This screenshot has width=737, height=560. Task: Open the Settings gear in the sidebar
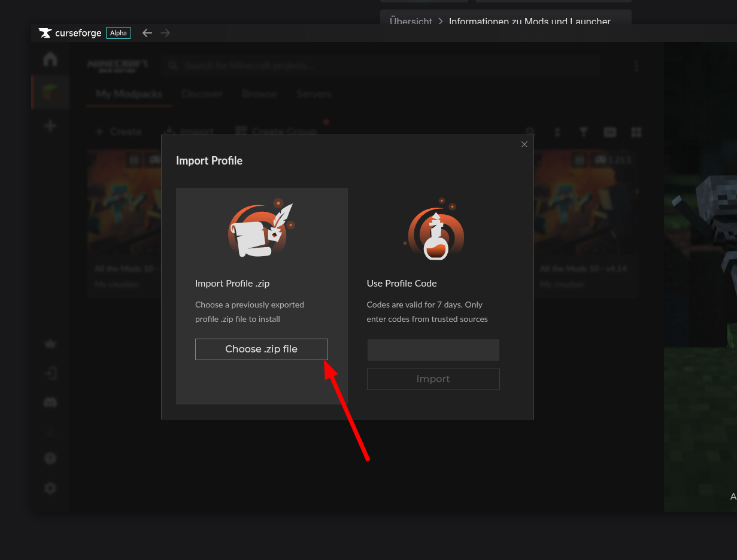pos(50,488)
